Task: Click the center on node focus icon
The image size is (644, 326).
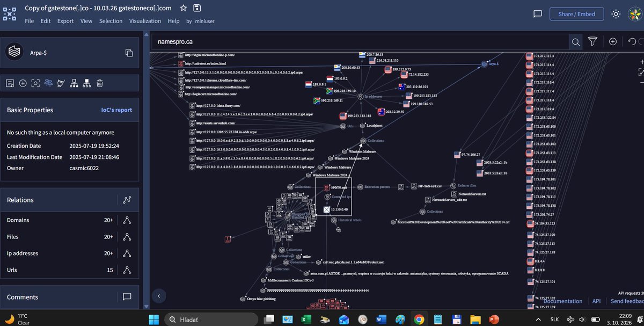Action: coord(35,83)
